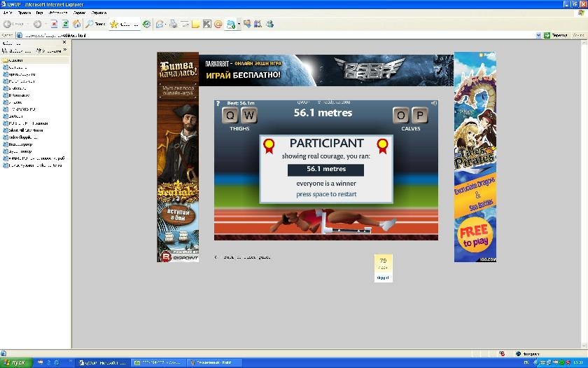Expand the Mail toolbar dropdown arrow
This screenshot has height=368, width=588.
tap(166, 24)
